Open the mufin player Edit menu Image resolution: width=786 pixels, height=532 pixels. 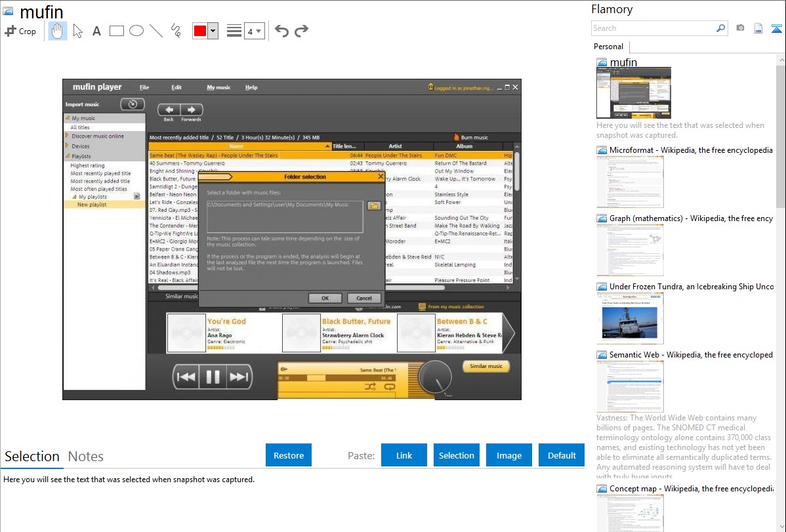tap(176, 87)
